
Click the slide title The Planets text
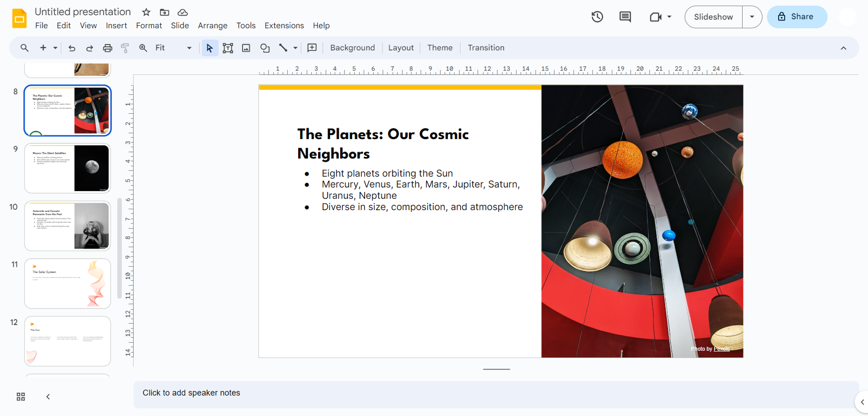pyautogui.click(x=383, y=144)
